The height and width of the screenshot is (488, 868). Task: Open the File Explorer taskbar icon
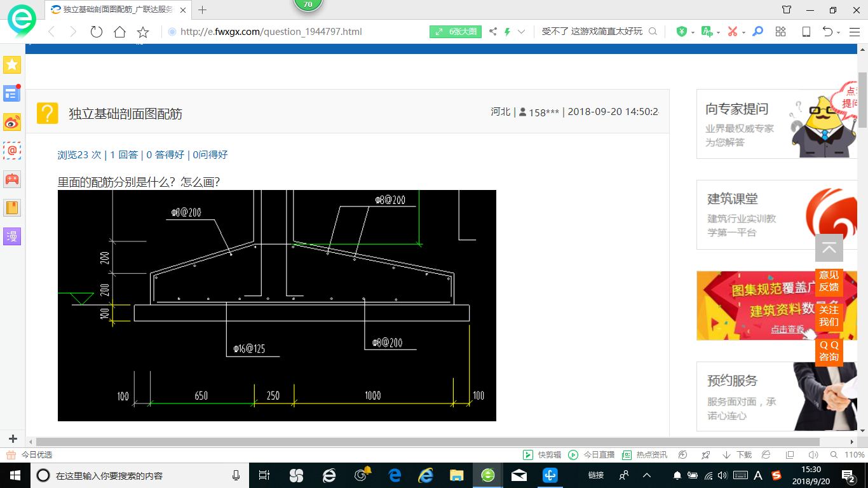pyautogui.click(x=456, y=475)
